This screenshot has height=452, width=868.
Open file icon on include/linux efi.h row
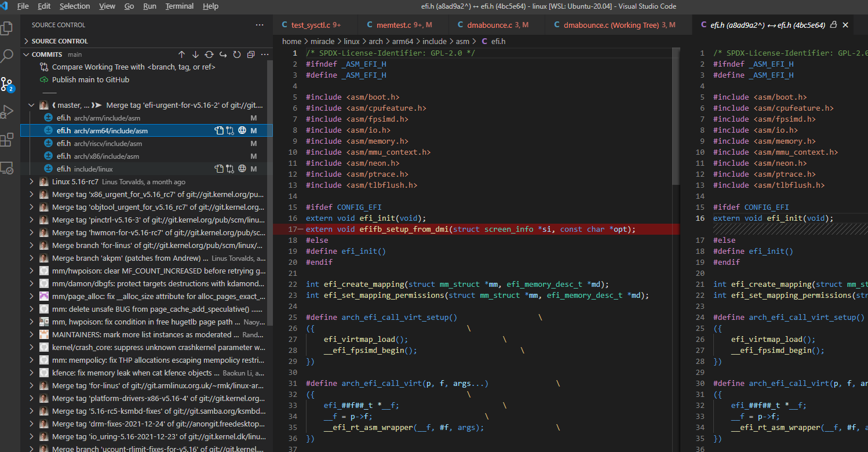(x=218, y=169)
